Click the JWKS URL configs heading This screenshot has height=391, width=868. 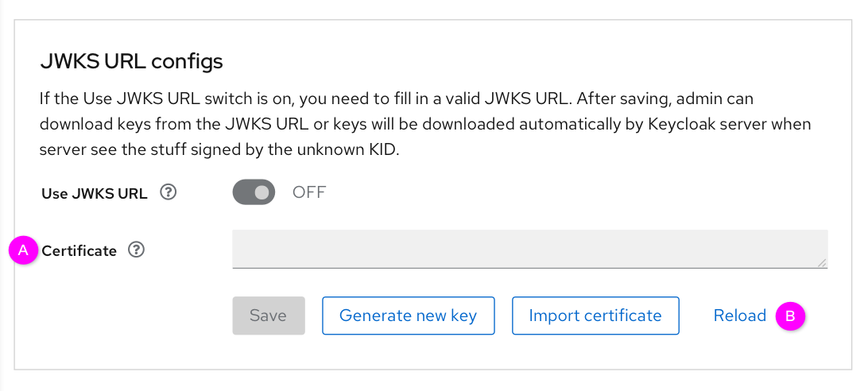click(131, 61)
